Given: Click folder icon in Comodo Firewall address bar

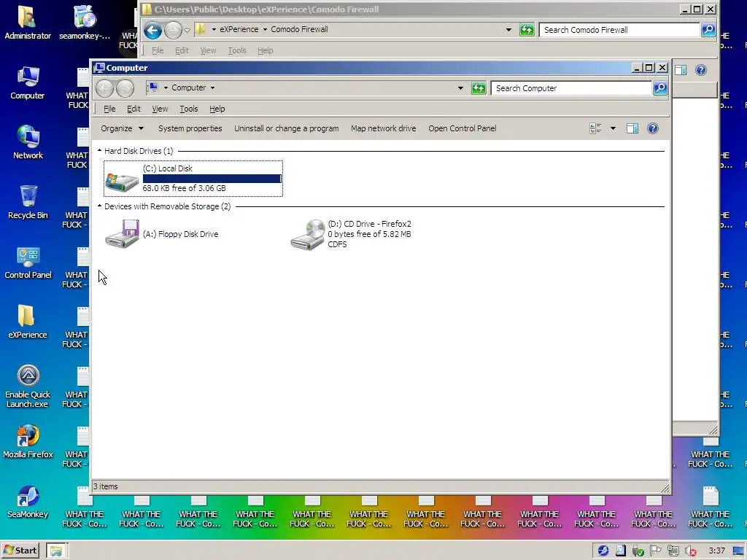Looking at the screenshot, I should coord(201,29).
